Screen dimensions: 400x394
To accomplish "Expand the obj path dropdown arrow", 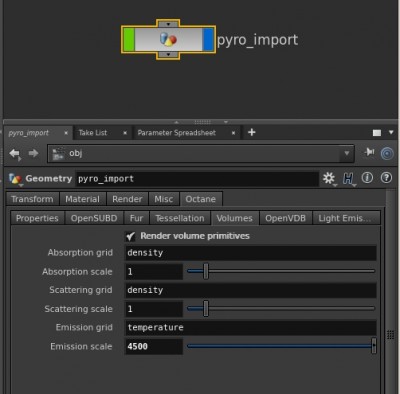I will click(347, 153).
